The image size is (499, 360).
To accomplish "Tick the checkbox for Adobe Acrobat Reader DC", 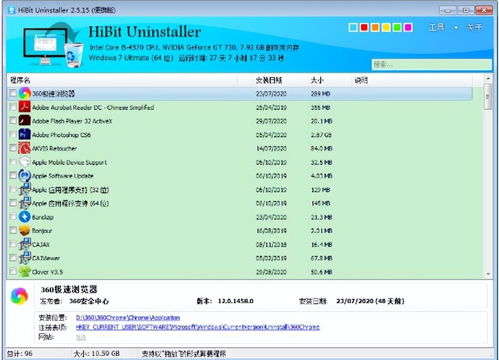I will coord(13,107).
